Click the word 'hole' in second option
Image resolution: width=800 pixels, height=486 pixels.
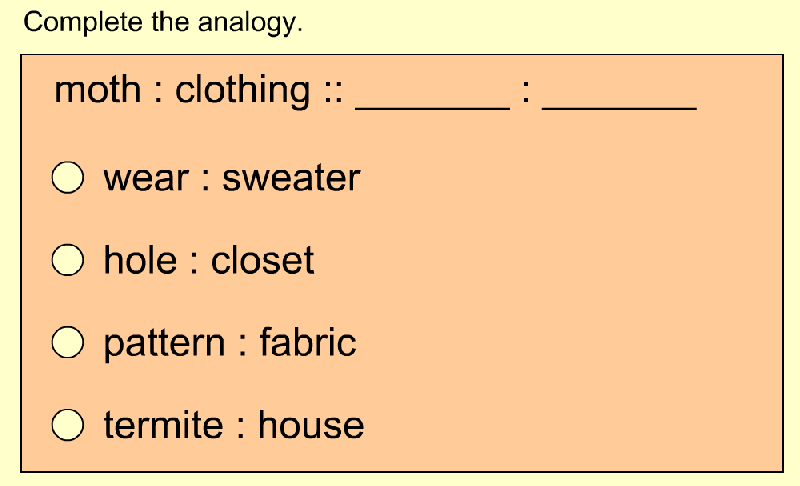point(140,260)
